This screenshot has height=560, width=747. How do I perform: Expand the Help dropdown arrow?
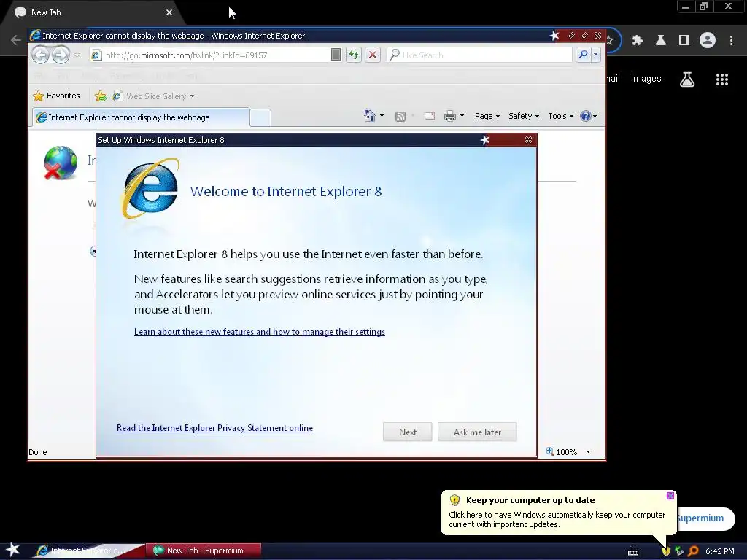point(595,116)
